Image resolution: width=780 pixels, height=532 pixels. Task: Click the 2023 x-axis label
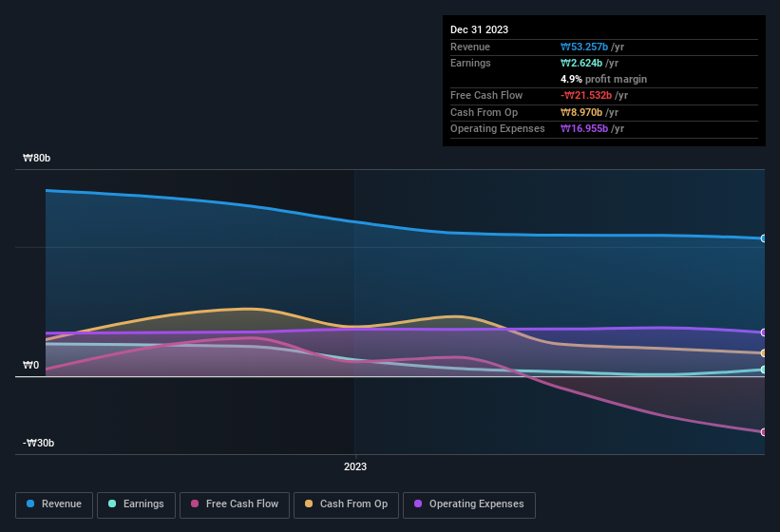tap(355, 466)
